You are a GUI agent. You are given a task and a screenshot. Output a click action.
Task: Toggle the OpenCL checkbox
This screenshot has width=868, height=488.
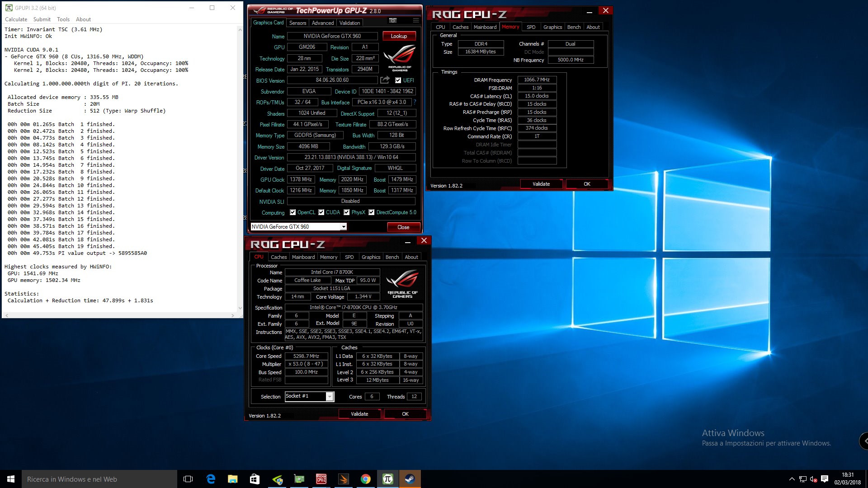tap(293, 212)
